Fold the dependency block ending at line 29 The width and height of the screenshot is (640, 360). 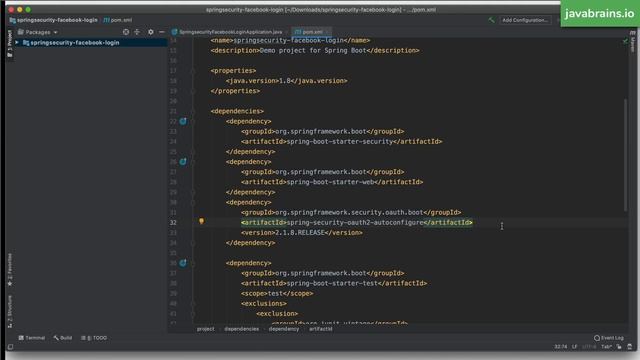(193, 192)
